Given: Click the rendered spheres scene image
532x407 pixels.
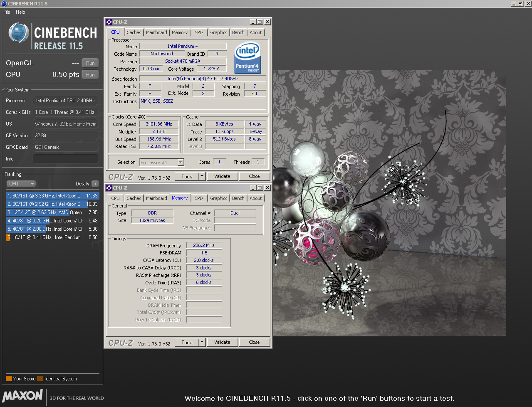Looking at the screenshot, I should point(389,203).
